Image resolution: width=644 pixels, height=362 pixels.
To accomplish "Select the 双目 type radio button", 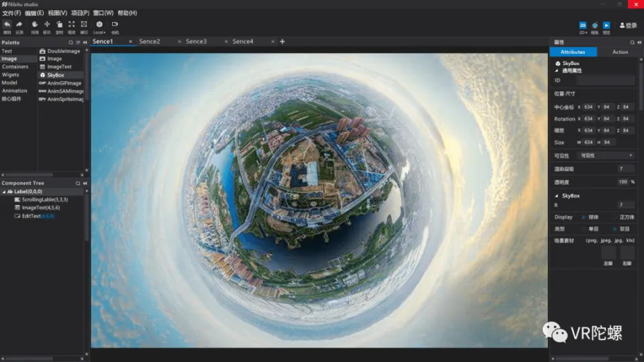I will pyautogui.click(x=614, y=229).
